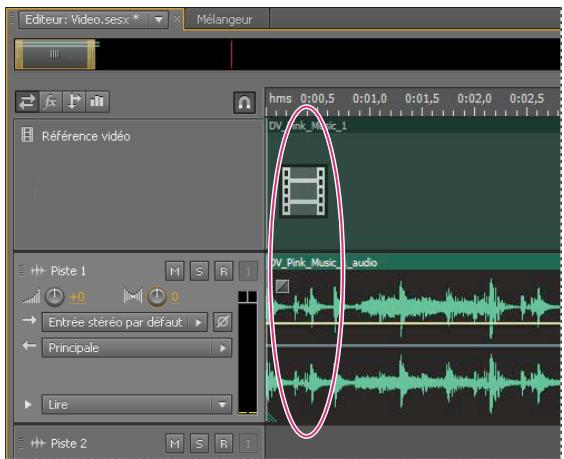Click the film strip icon beside Référence vidéo
This screenshot has width=564, height=459.
tap(27, 135)
